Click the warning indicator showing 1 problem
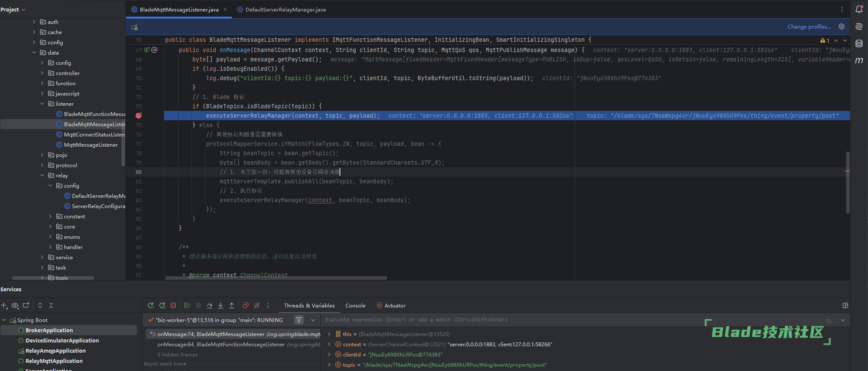The height and width of the screenshot is (371, 868). point(825,41)
